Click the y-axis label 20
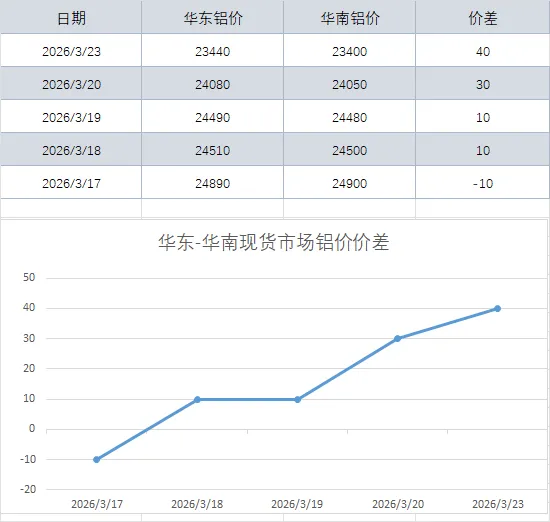Viewport: 550px width, 522px height. (x=29, y=368)
